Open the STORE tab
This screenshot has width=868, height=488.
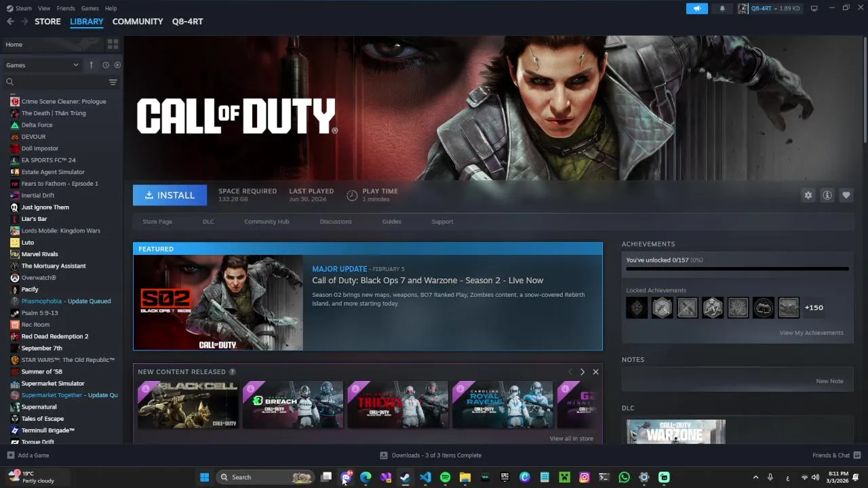pyautogui.click(x=47, y=22)
